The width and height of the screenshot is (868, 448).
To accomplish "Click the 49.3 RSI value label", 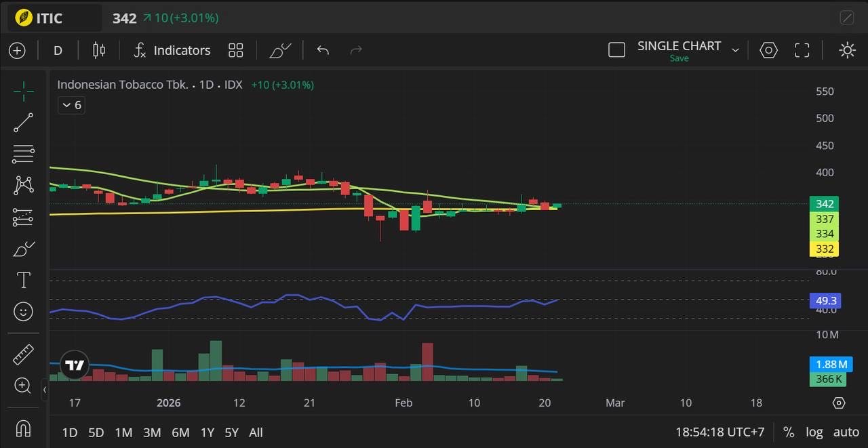I will 827,300.
